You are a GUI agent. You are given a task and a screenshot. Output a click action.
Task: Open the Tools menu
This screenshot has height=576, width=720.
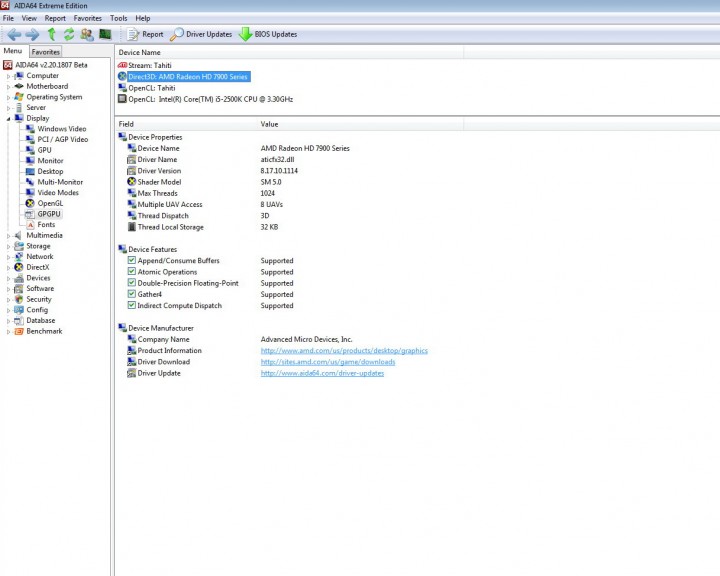118,18
